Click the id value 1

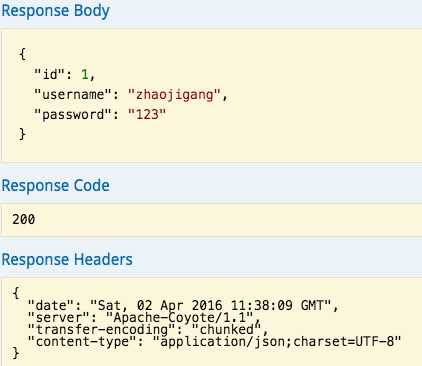(x=85, y=74)
